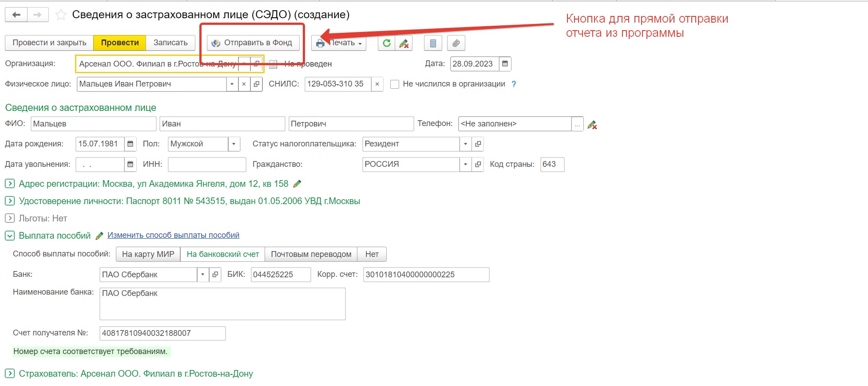Click the Код страны field with 643
Screen dimensions: 868x386
552,164
